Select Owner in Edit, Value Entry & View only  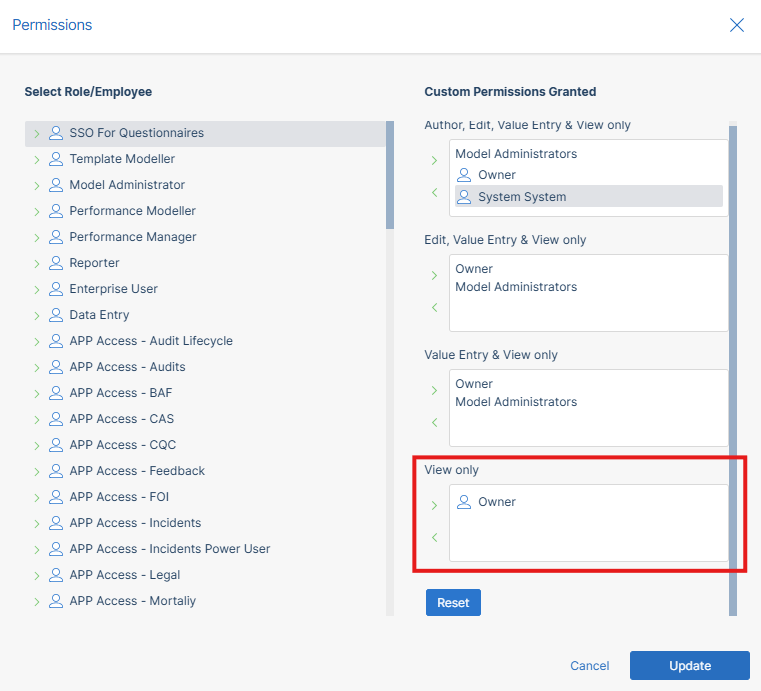tap(474, 269)
